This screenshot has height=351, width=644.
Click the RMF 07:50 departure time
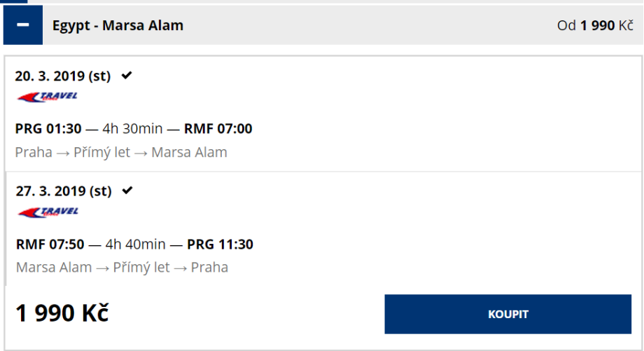[50, 245]
